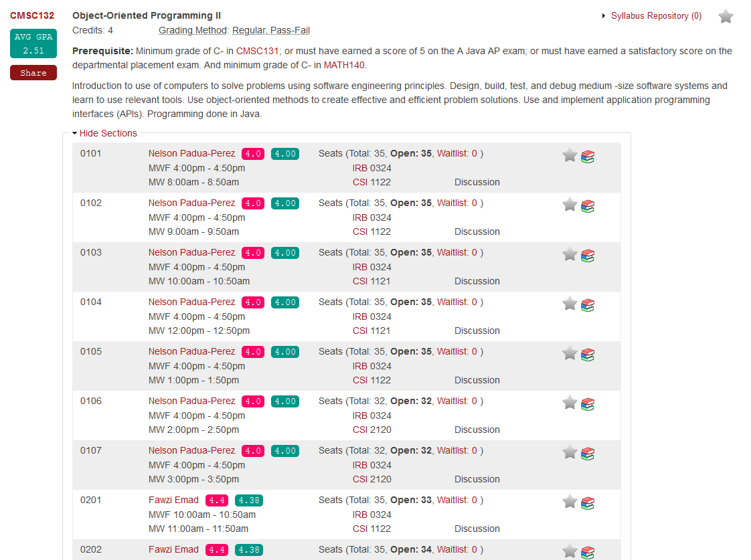This screenshot has height=560, width=751.
Task: Star section 0105
Action: pos(570,353)
